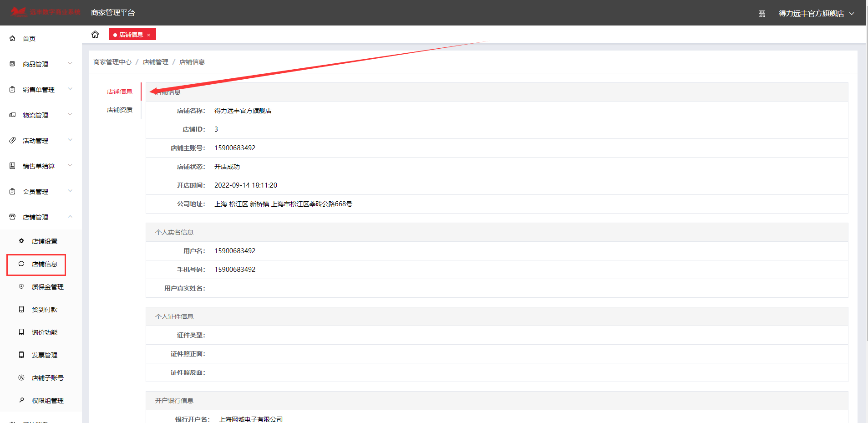Viewport: 868px width, 423px height.
Task: Expand the 销售单管理 menu chevron
Action: click(x=70, y=89)
